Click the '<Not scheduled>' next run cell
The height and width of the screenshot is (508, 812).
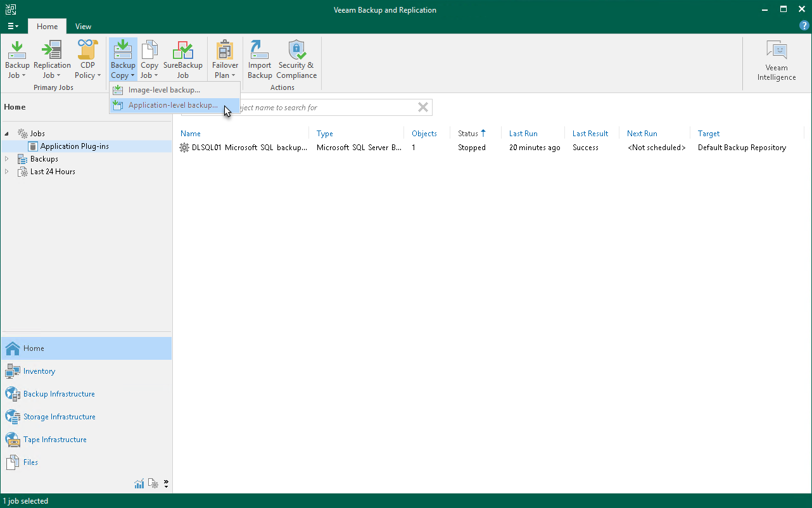coord(657,148)
